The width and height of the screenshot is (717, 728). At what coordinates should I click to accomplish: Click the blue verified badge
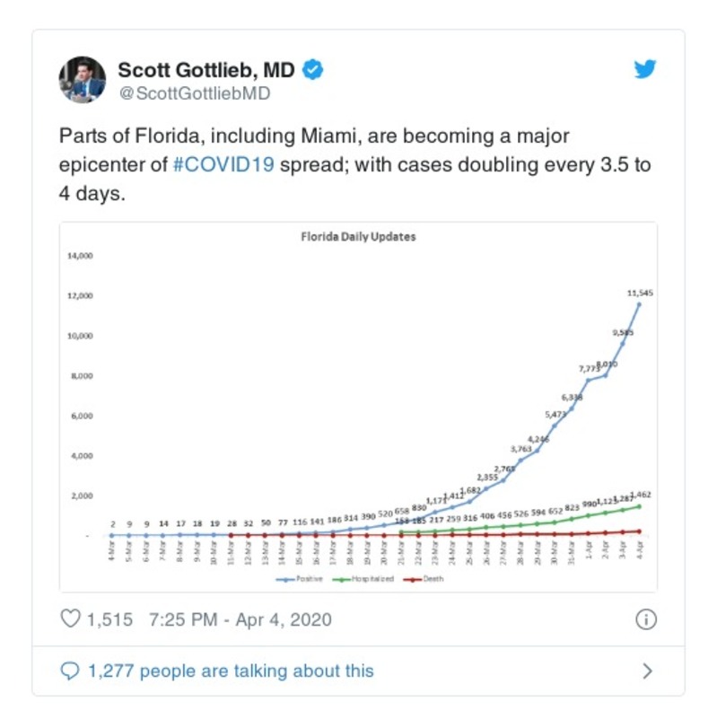312,70
